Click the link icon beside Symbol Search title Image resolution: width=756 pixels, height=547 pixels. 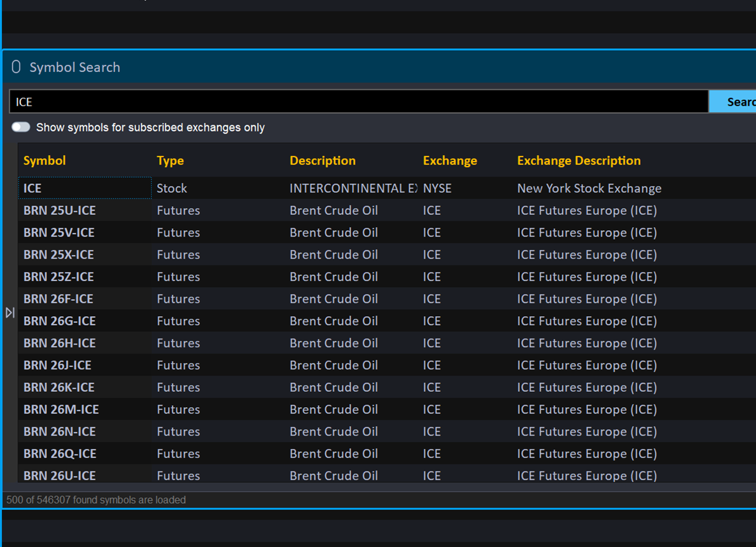pos(17,67)
